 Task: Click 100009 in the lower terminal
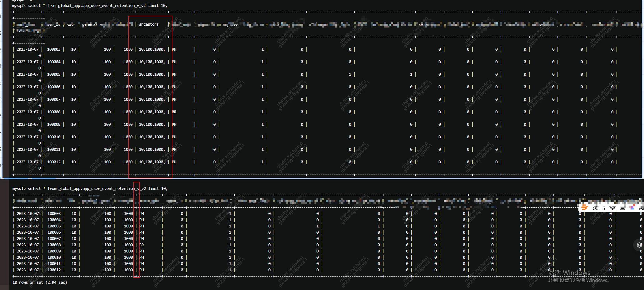pyautogui.click(x=54, y=251)
